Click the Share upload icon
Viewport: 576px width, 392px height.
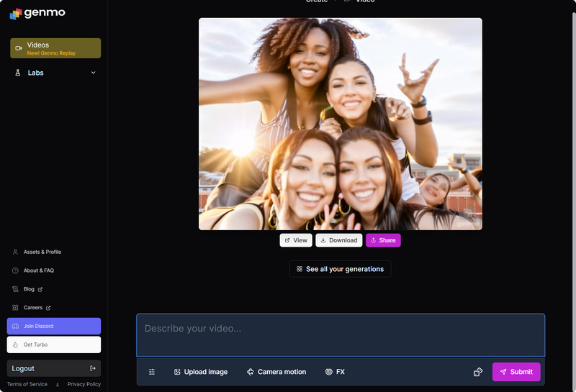(x=373, y=240)
